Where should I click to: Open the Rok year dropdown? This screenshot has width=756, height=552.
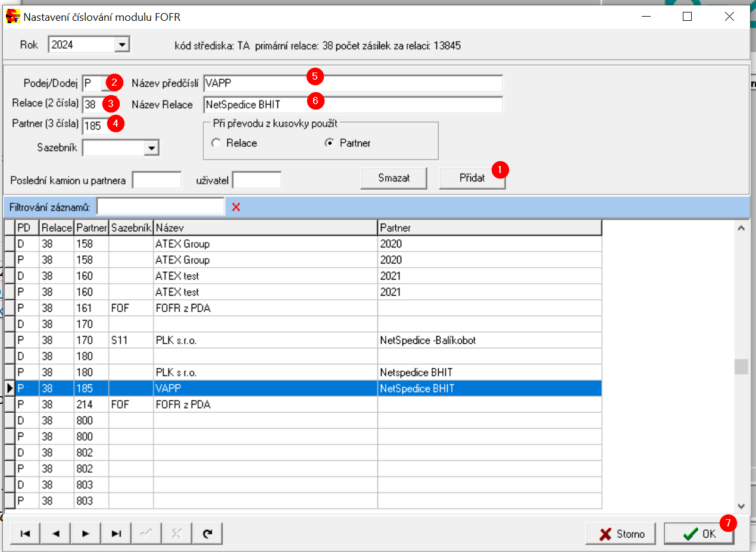(122, 44)
